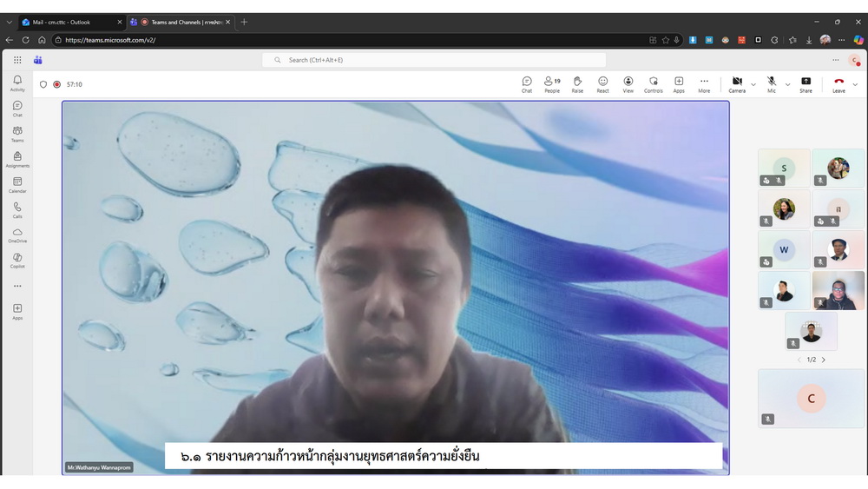Unmute the Mic
This screenshot has width=868, height=489.
tap(772, 84)
